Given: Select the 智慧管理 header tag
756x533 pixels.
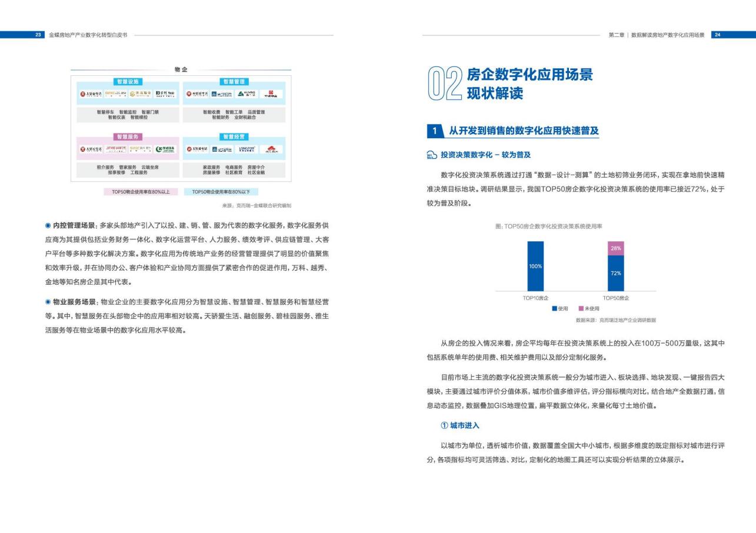Looking at the screenshot, I should click(234, 82).
